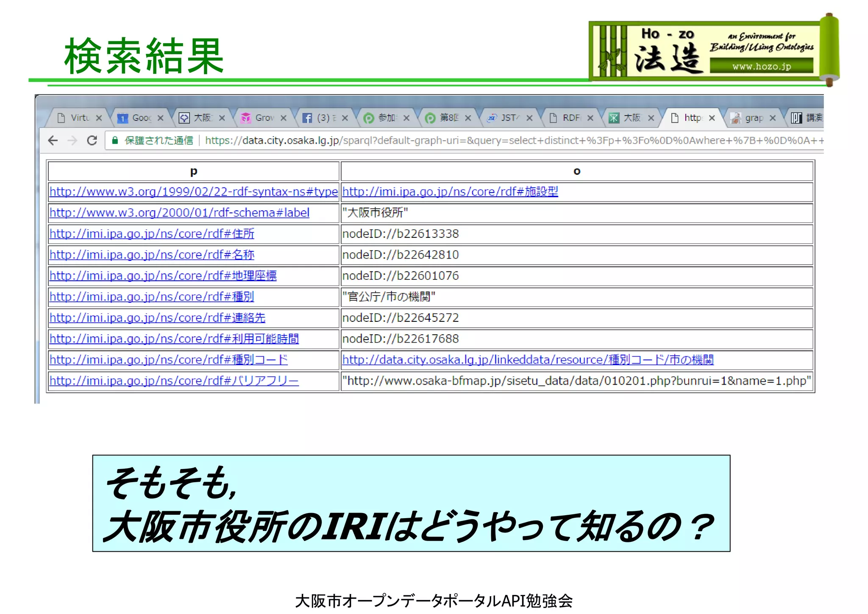Open the rdf#種別コード property link
The width and height of the screenshot is (868, 614).
169,360
